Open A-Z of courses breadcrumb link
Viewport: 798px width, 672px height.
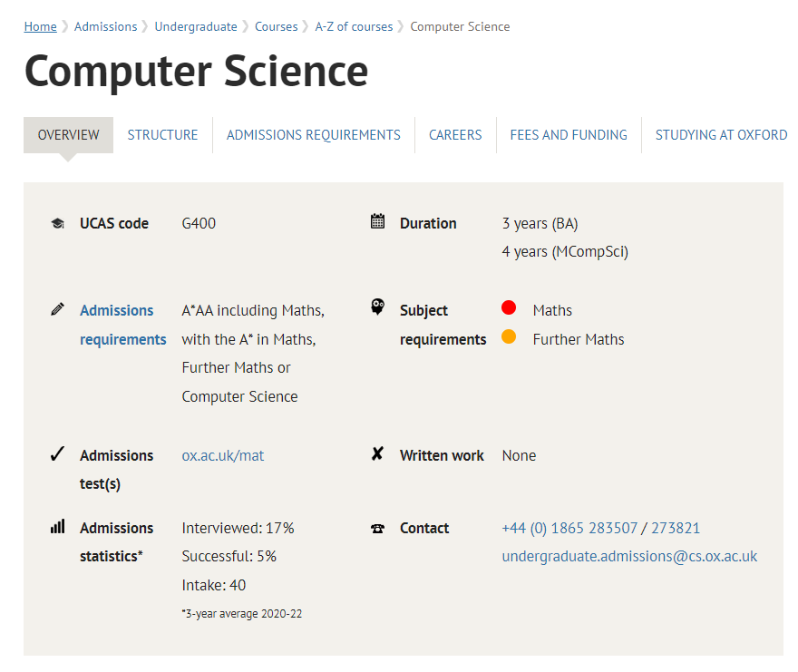point(355,26)
